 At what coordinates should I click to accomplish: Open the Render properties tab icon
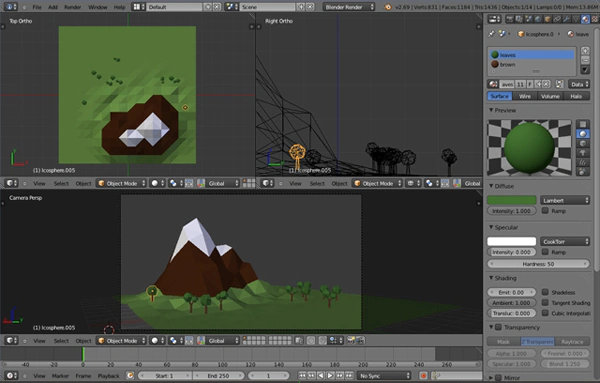(509, 19)
